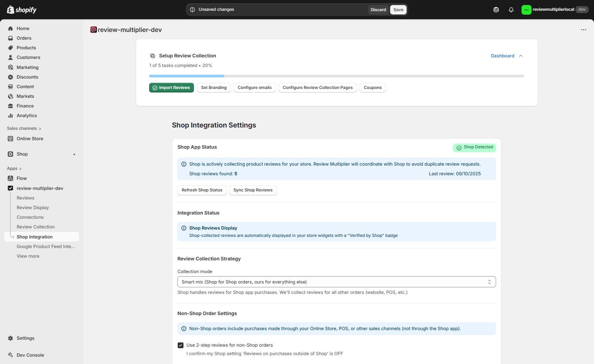Image resolution: width=594 pixels, height=364 pixels.
Task: Click the Products tag icon
Action: click(10, 48)
